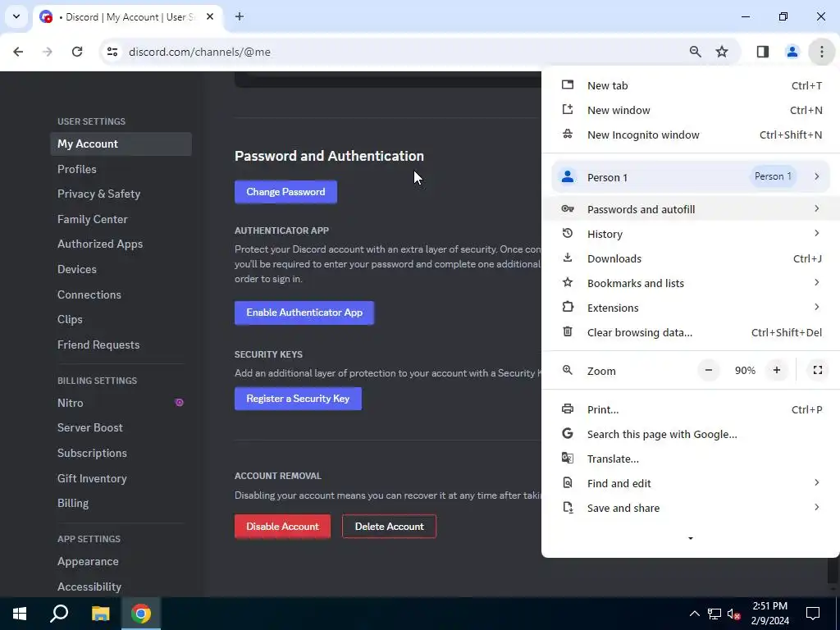Select Clear browsing data menu item
The width and height of the screenshot is (840, 630).
[x=691, y=332]
